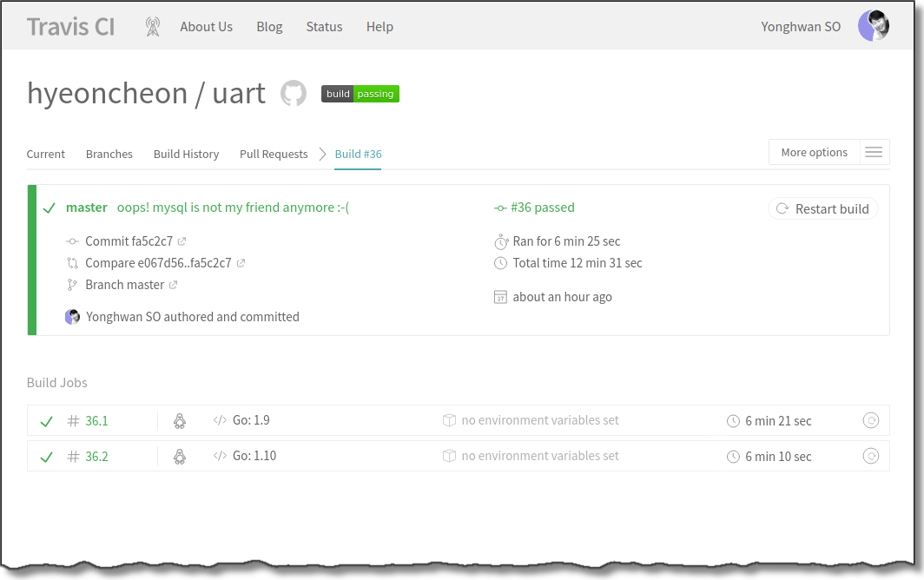Click the broadcast tower icon in header

[x=153, y=27]
